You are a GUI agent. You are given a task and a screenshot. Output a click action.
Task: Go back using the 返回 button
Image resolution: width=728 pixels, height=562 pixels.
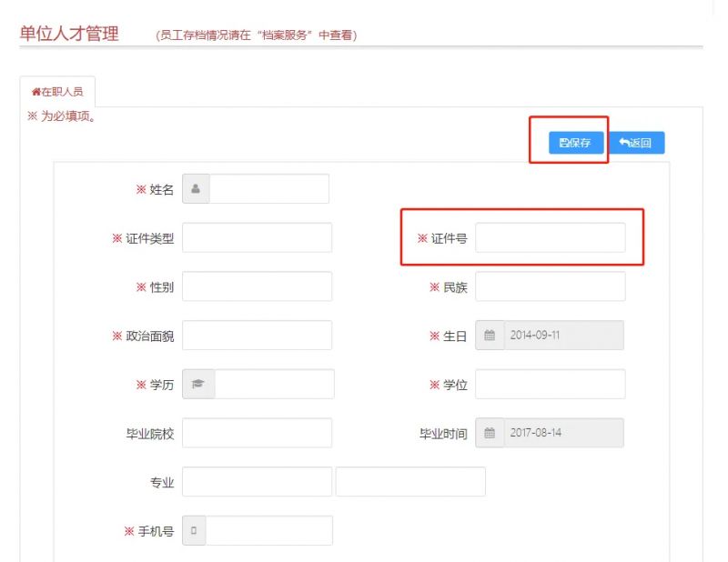tap(636, 143)
